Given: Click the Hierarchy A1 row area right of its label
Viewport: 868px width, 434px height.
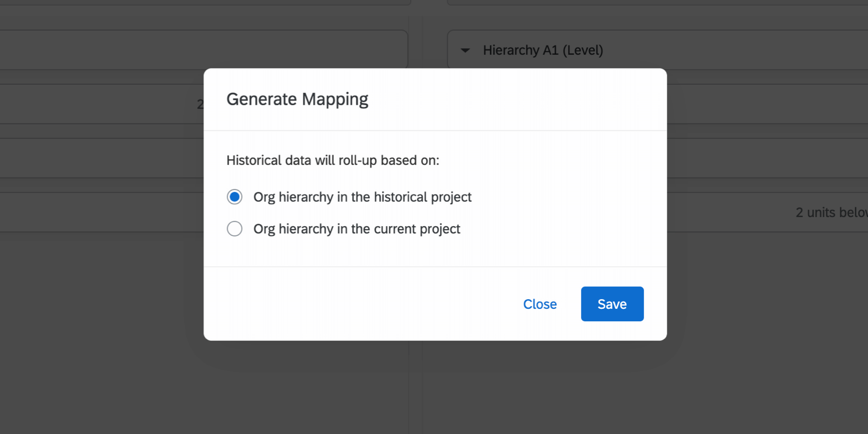Looking at the screenshot, I should point(740,51).
